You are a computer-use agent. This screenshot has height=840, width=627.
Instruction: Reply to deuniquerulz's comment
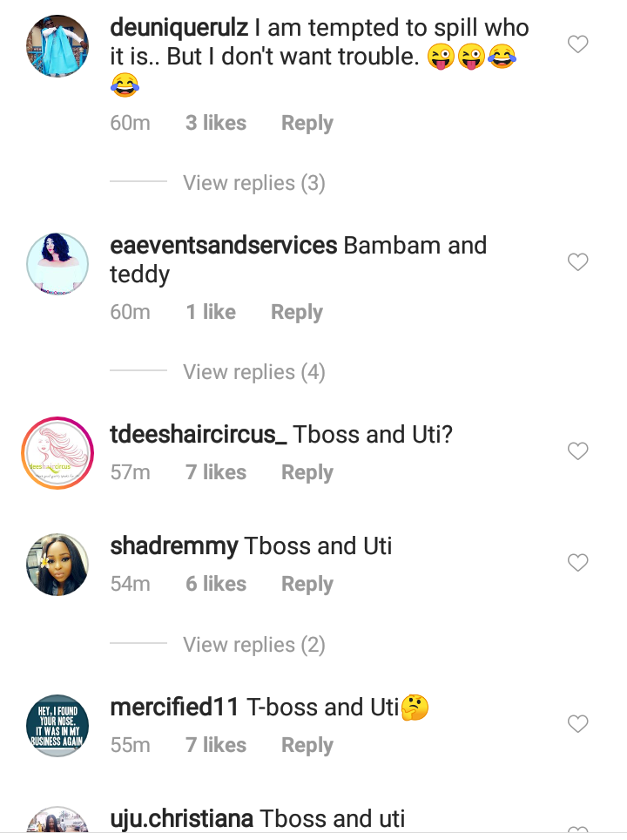307,124
